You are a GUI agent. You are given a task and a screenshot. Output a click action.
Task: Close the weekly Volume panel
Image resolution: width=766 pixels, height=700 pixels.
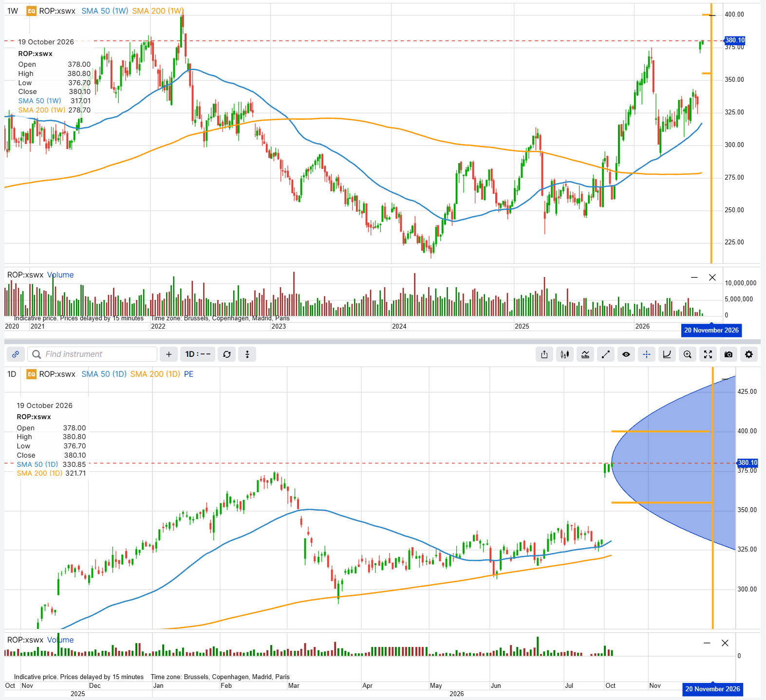click(x=712, y=277)
